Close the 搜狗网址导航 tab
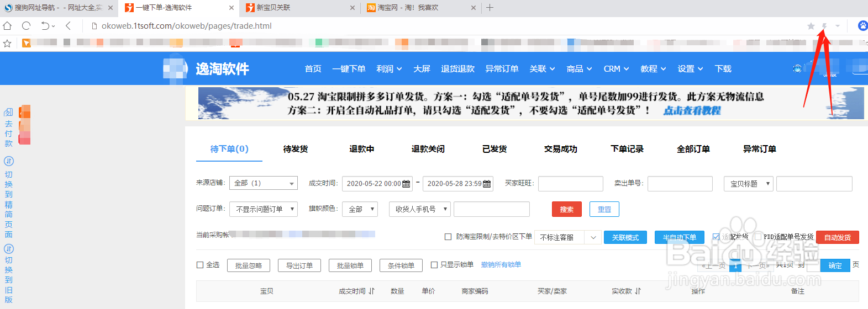The image size is (868, 309). point(111,8)
